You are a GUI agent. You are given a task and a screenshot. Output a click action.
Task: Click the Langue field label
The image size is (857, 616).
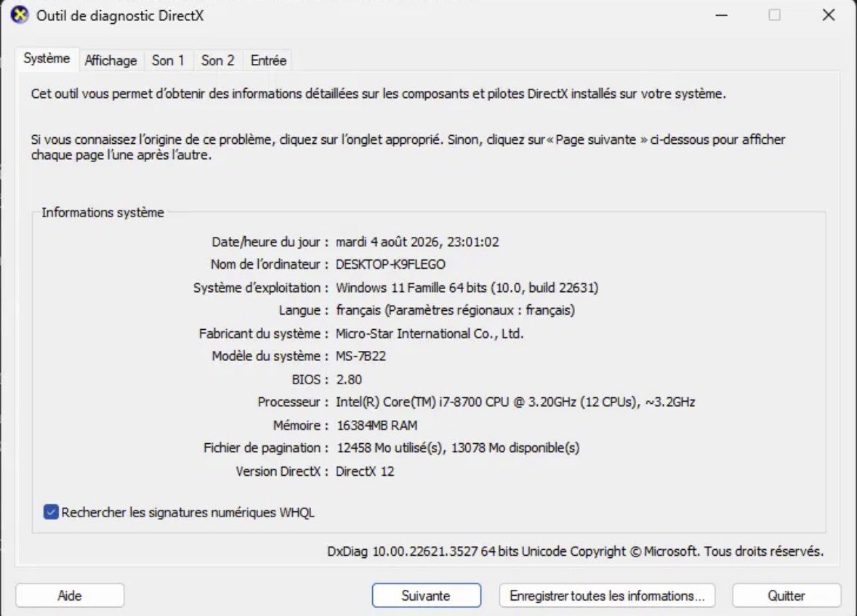click(303, 310)
